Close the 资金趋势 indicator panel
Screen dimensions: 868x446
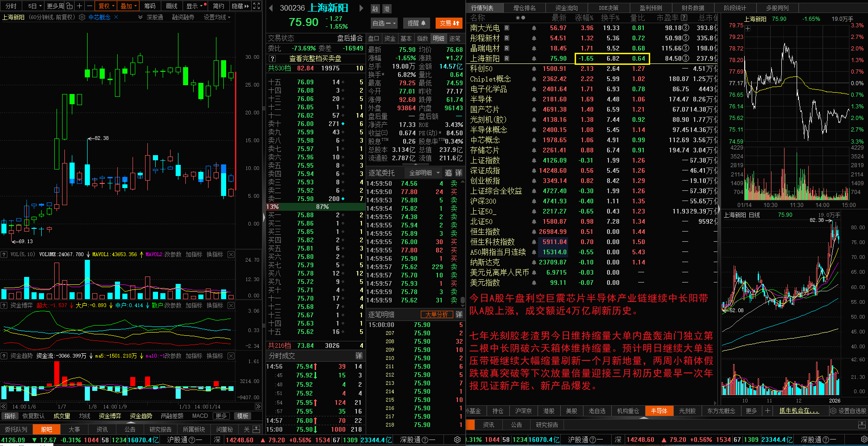pyautogui.click(x=231, y=356)
